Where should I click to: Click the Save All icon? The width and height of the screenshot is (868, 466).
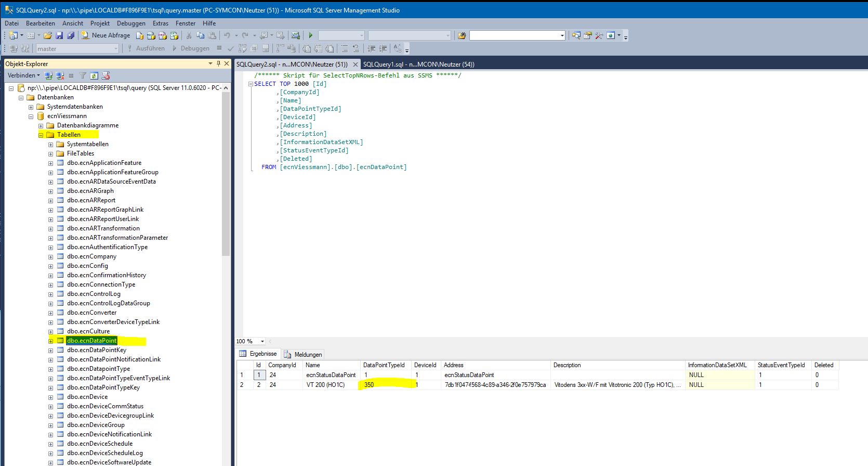70,35
